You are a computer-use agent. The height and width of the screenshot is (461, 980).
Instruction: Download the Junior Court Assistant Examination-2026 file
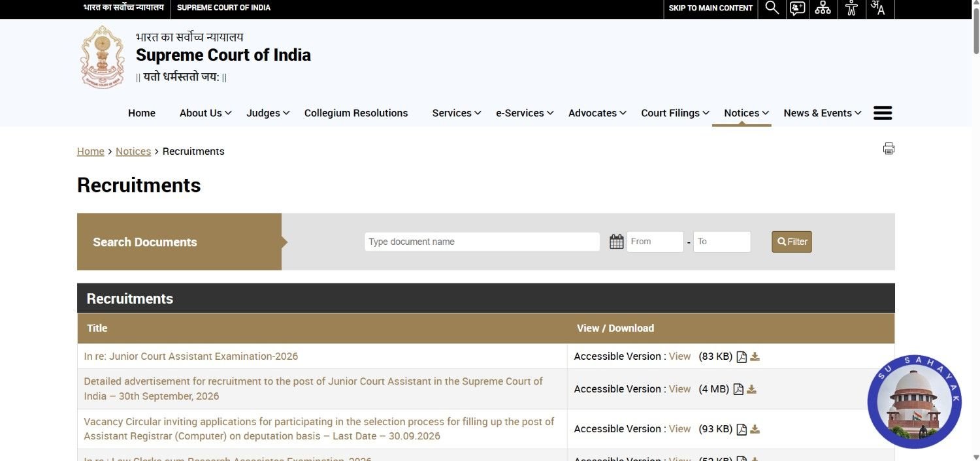pos(755,357)
